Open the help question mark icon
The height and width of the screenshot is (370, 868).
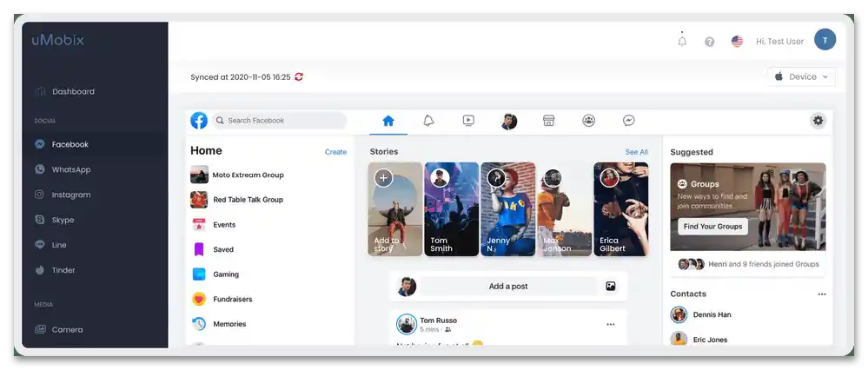[709, 42]
